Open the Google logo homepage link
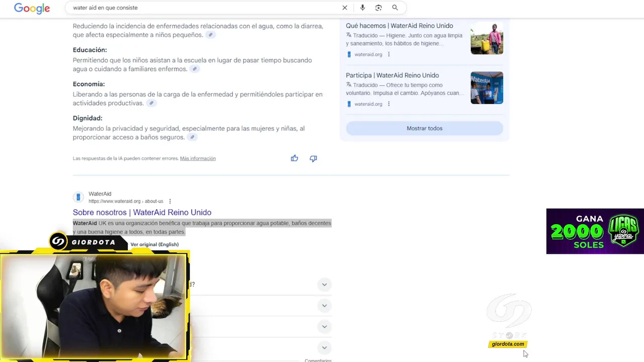 pyautogui.click(x=32, y=9)
